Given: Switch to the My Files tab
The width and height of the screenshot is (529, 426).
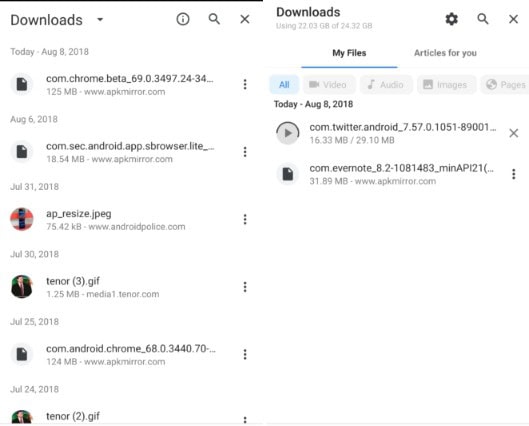Looking at the screenshot, I should 349,53.
